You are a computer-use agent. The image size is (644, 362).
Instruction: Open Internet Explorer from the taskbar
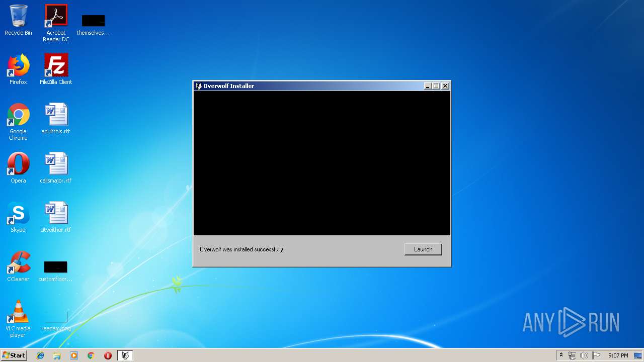40,355
